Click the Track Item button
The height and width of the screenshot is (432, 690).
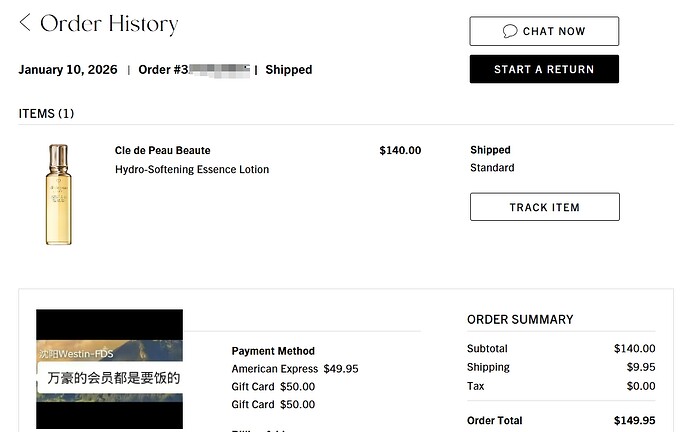point(544,207)
